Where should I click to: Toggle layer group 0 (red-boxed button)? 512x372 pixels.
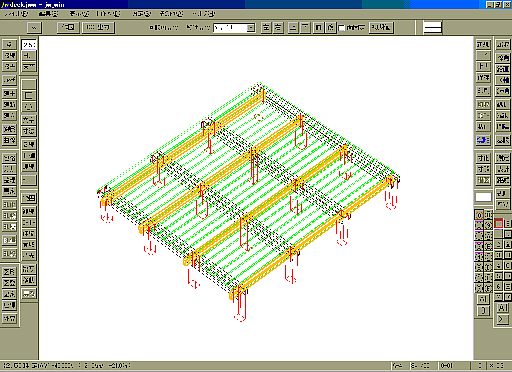coord(499,224)
